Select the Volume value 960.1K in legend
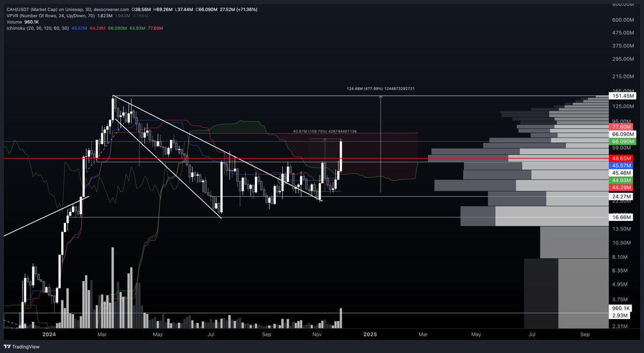Viewport: 644px width, 353px height. 33,23
